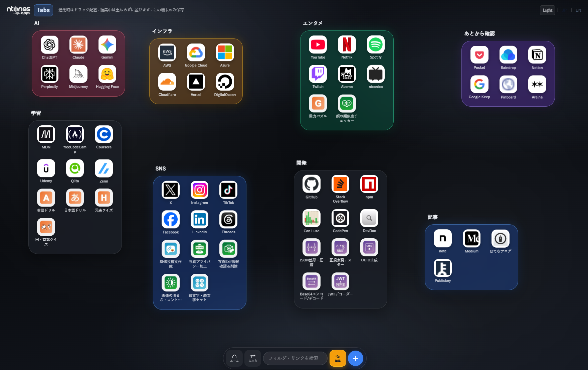Viewport: 588px width, 370px height.
Task: Open the Are.na shortcut
Action: pyautogui.click(x=537, y=84)
